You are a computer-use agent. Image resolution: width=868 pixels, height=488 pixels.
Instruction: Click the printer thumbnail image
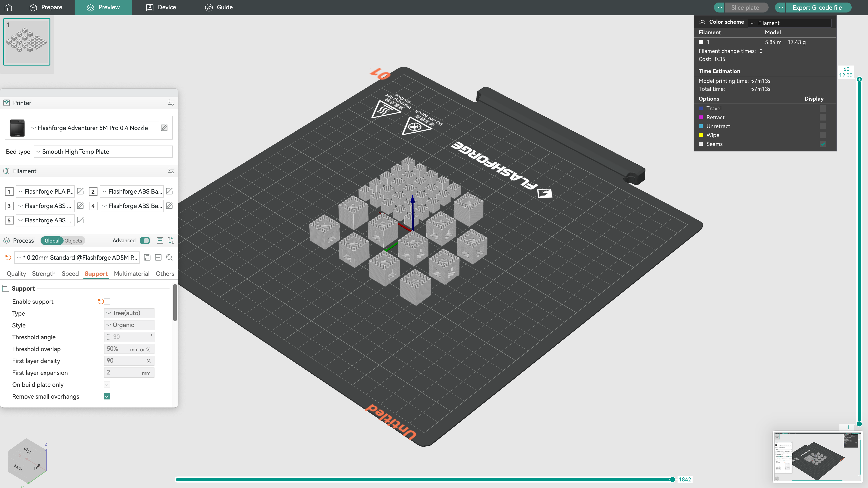[x=17, y=128]
